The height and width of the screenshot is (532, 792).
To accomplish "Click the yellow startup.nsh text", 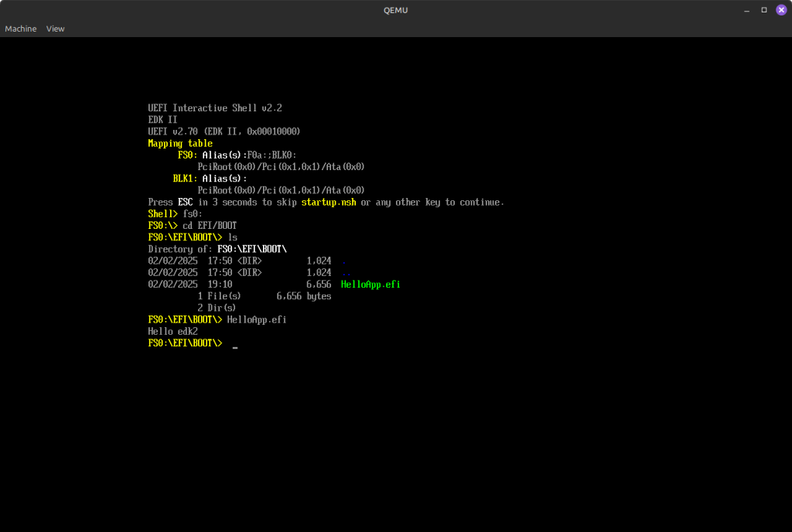I will (329, 202).
